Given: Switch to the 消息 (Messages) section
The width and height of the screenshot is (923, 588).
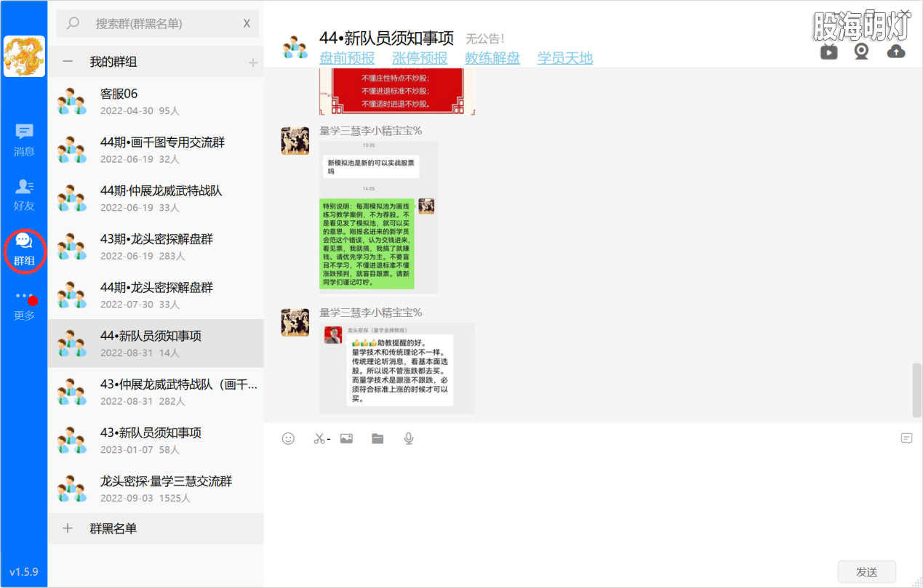Looking at the screenshot, I should 24,140.
